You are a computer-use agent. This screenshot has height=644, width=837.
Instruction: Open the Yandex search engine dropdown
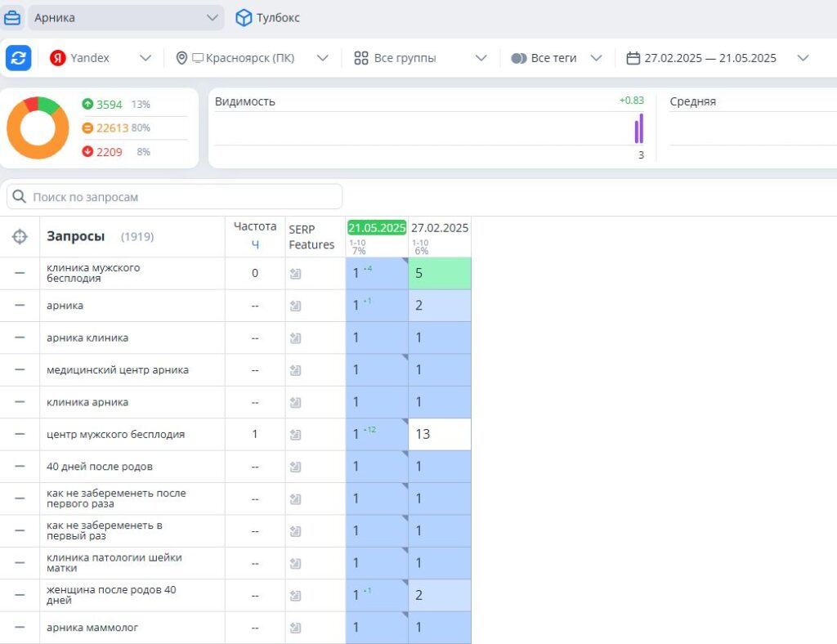coord(101,58)
